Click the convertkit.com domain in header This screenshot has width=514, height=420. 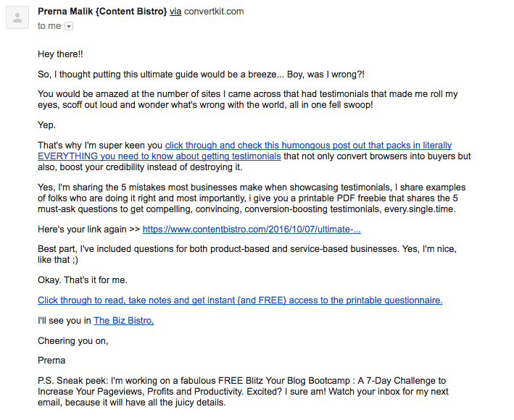[x=214, y=12]
